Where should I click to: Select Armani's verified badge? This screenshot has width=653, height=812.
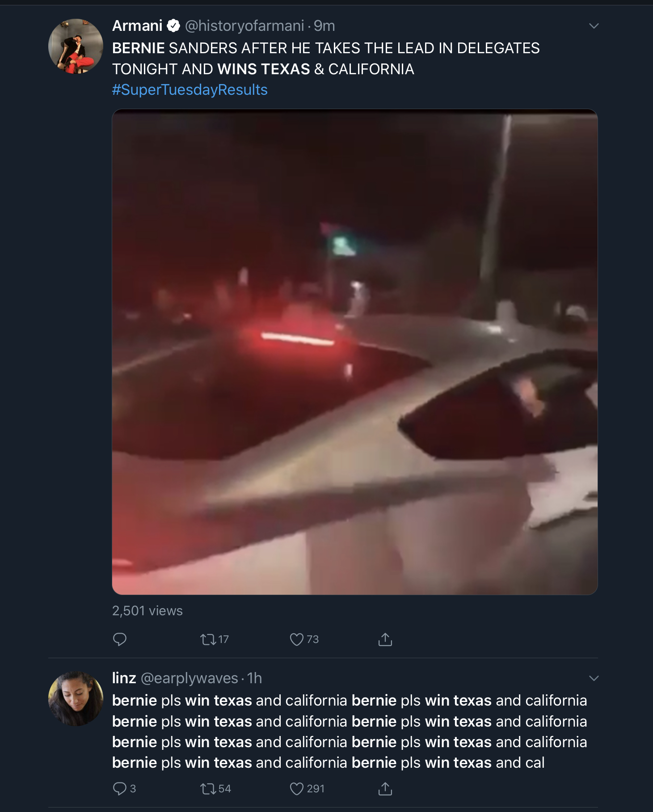pyautogui.click(x=173, y=26)
